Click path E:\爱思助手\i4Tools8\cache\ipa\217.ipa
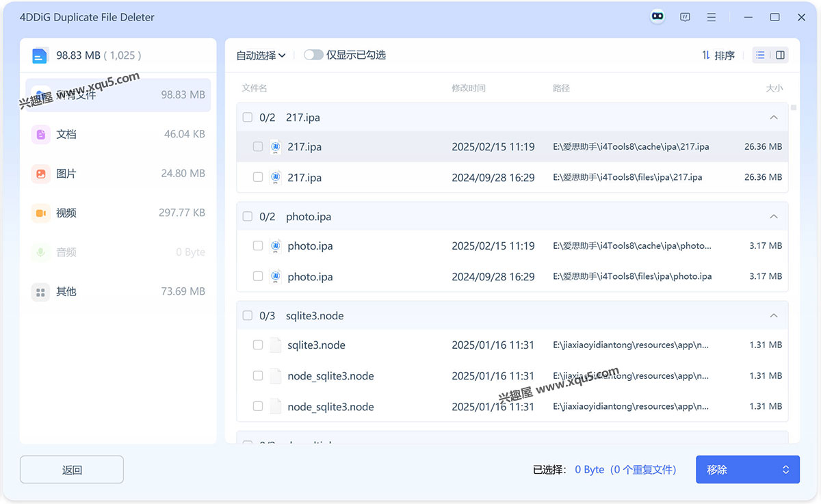821x504 pixels. click(631, 147)
